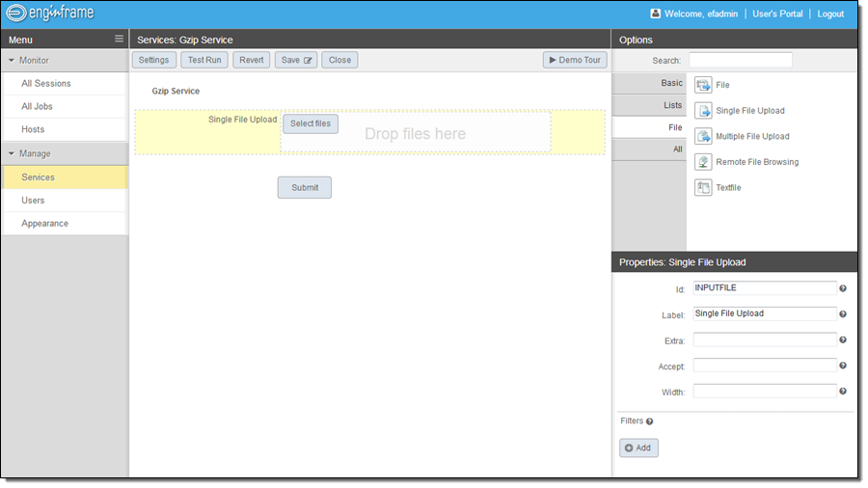Click the hamburger icon in Menu header
868x488 pixels.
[x=119, y=40]
